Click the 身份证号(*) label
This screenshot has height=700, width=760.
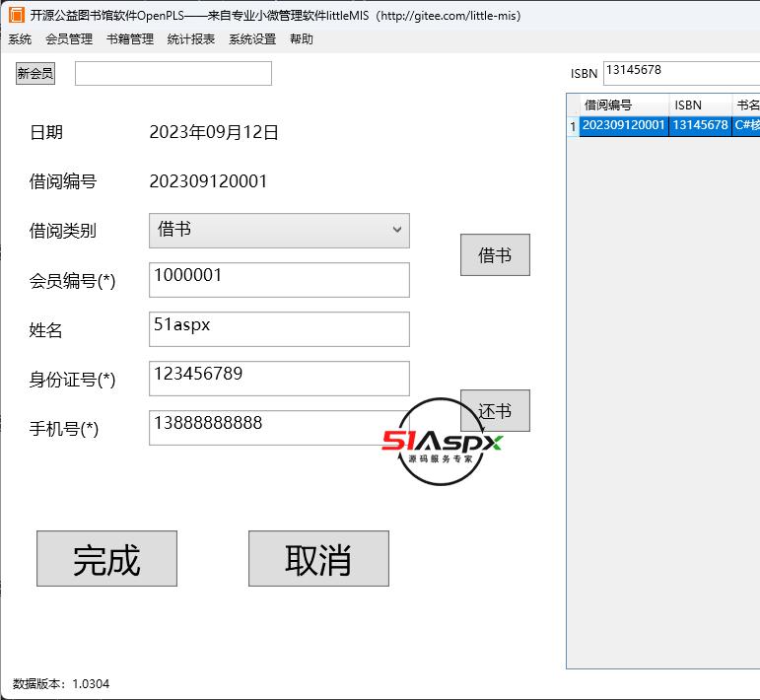[x=72, y=380]
